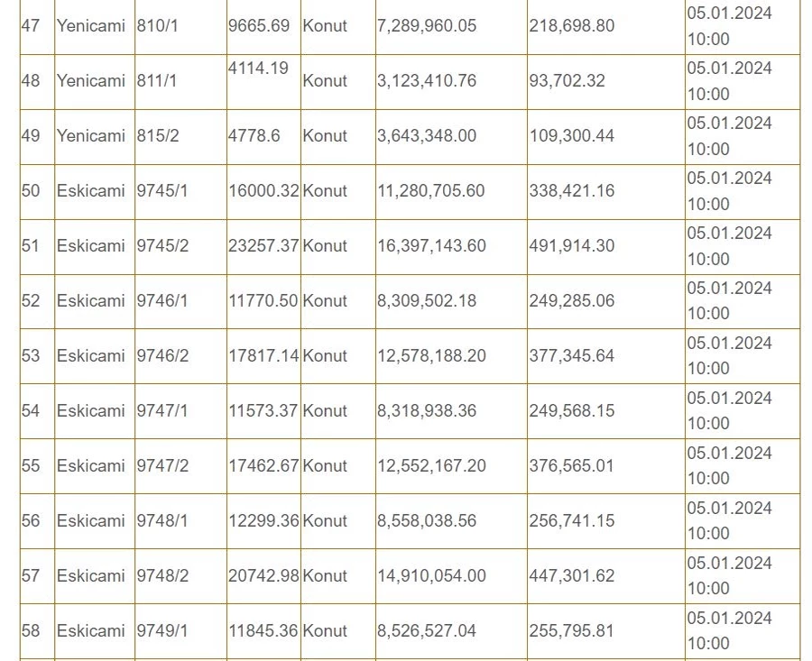Screen dimensions: 812x661
Task: Click area value 9665.69
Action: (259, 26)
